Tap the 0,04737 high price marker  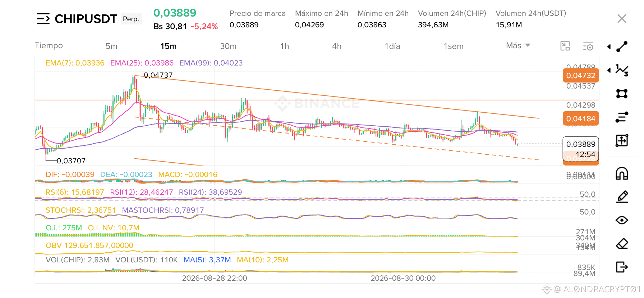click(158, 75)
